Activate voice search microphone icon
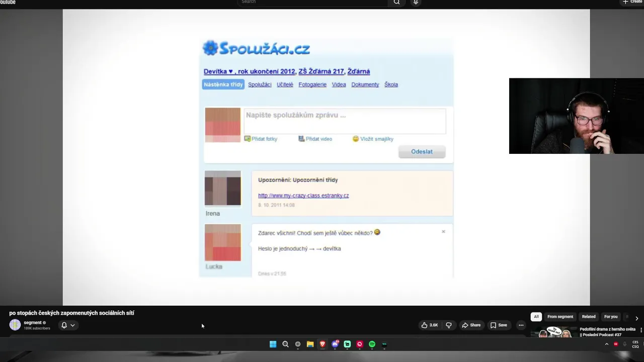 click(416, 2)
